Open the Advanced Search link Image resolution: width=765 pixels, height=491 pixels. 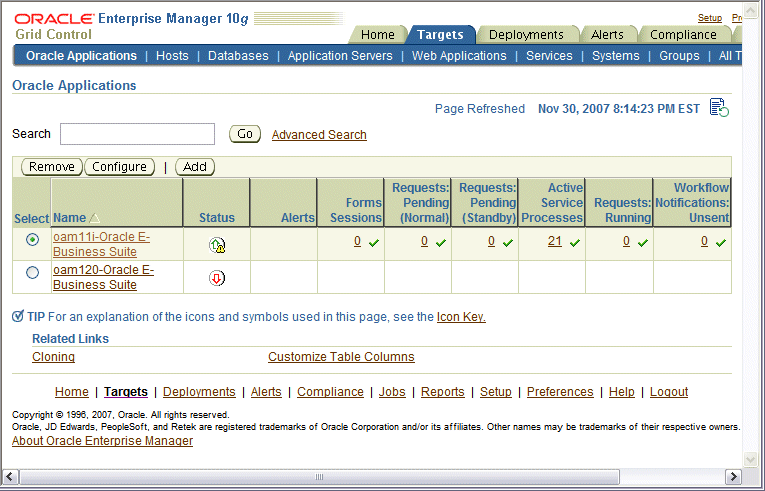pyautogui.click(x=319, y=135)
